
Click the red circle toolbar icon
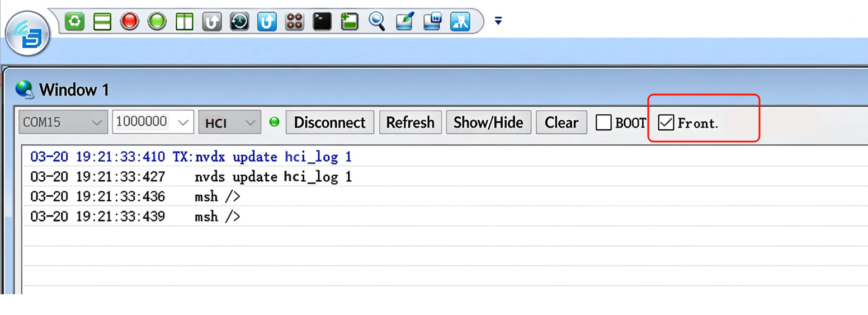(130, 22)
